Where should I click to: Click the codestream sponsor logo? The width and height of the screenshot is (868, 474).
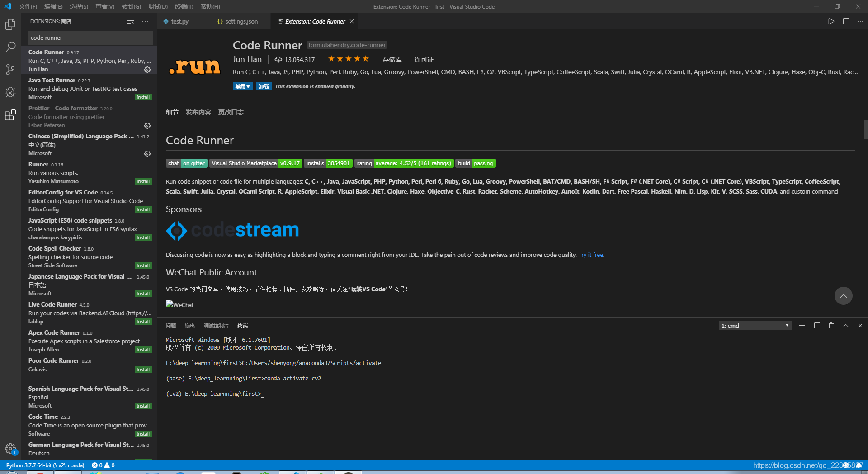[x=232, y=230]
